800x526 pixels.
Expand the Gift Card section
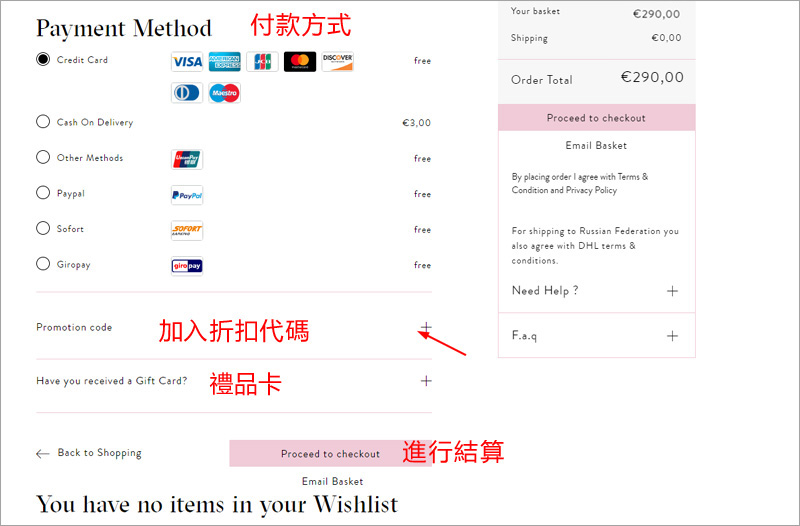[x=426, y=381]
